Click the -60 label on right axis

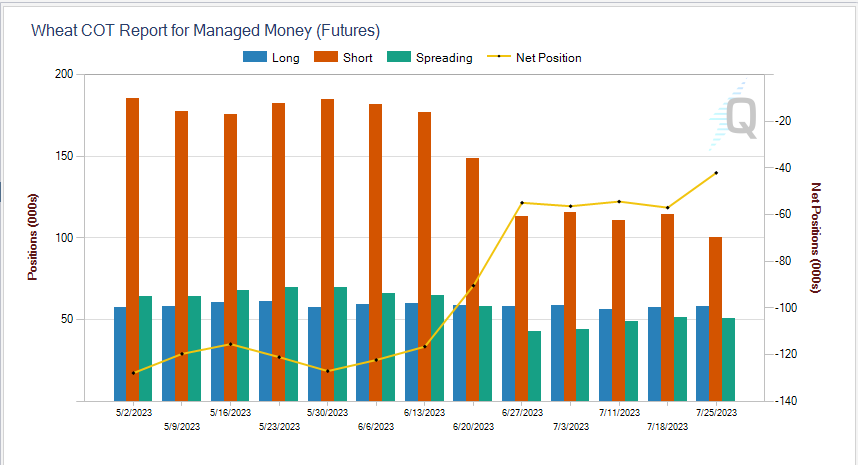[784, 214]
